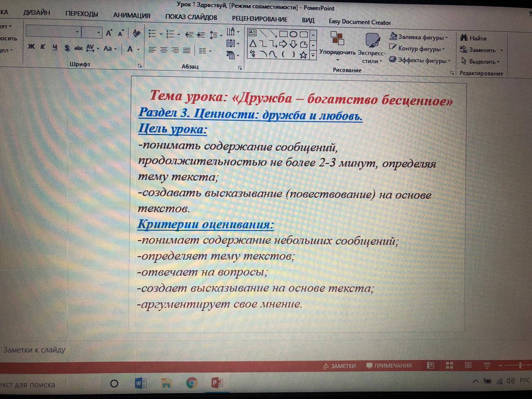Open slide sorter view in status bar
The width and height of the screenshot is (532, 399).
click(449, 365)
